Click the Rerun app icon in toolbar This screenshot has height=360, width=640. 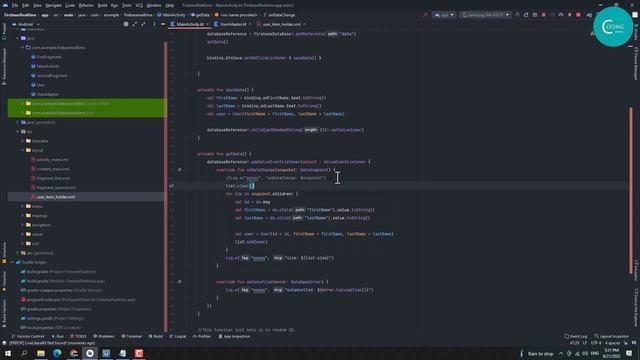pyautogui.click(x=517, y=15)
